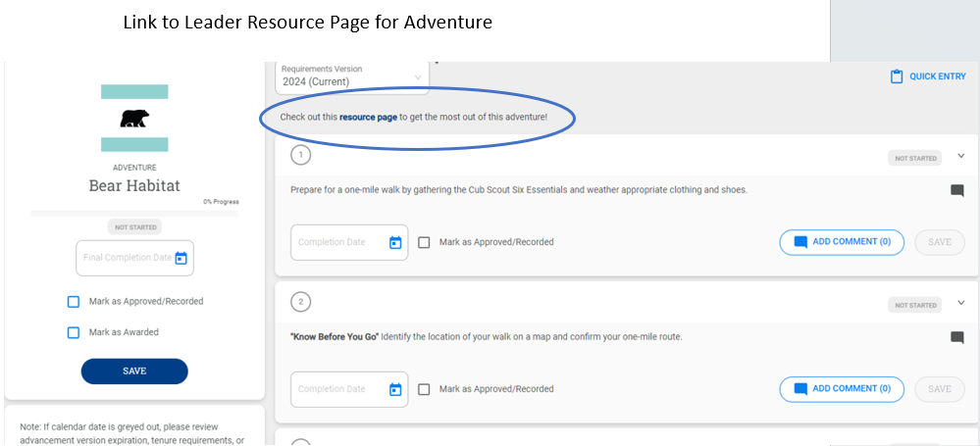980x446 pixels.
Task: Tick Mark as Approved/Recorded for requirement 1
Action: pos(424,242)
